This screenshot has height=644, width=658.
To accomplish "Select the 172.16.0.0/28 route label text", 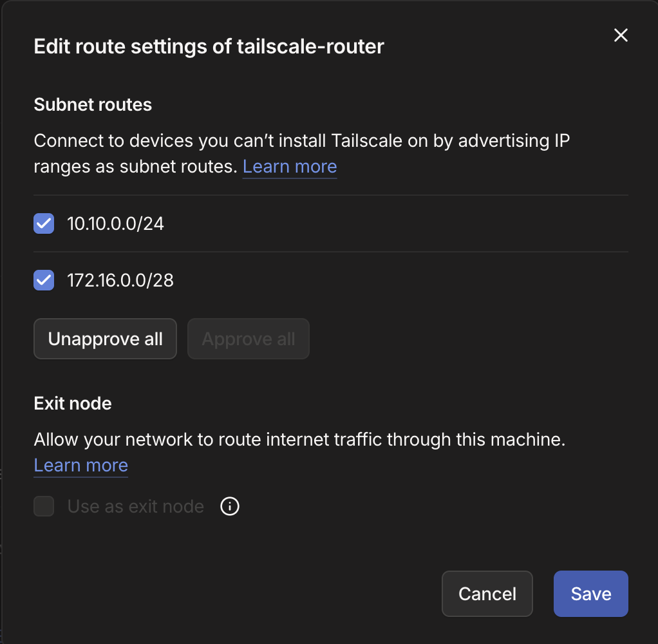I will (120, 280).
